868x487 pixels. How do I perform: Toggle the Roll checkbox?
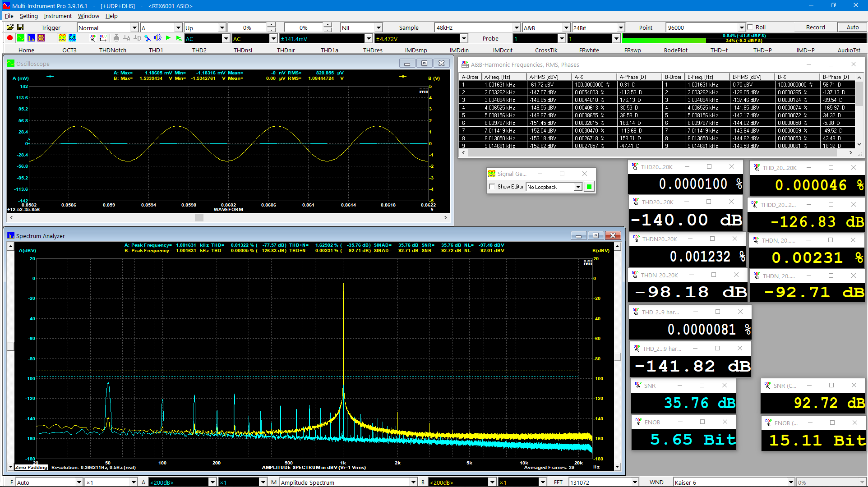click(x=750, y=27)
